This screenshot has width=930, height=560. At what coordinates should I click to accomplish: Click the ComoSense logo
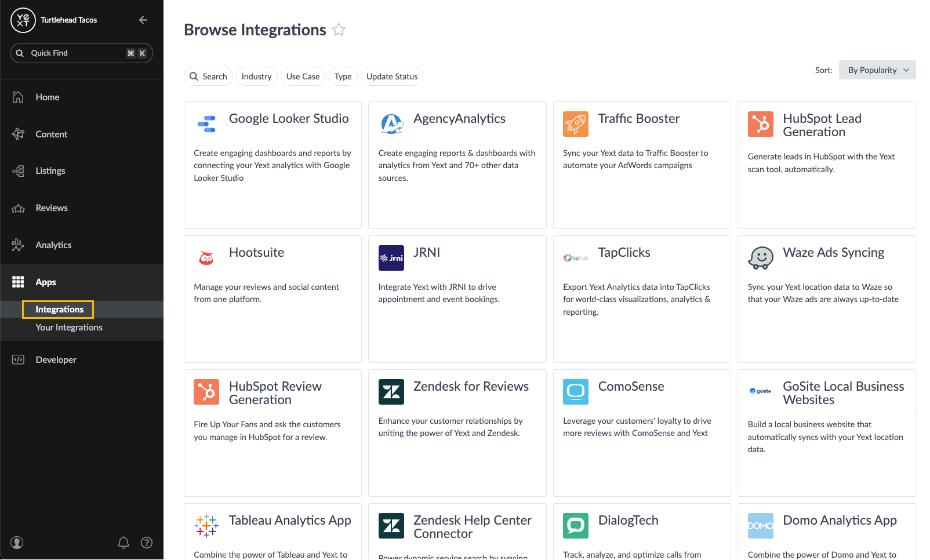point(576,392)
